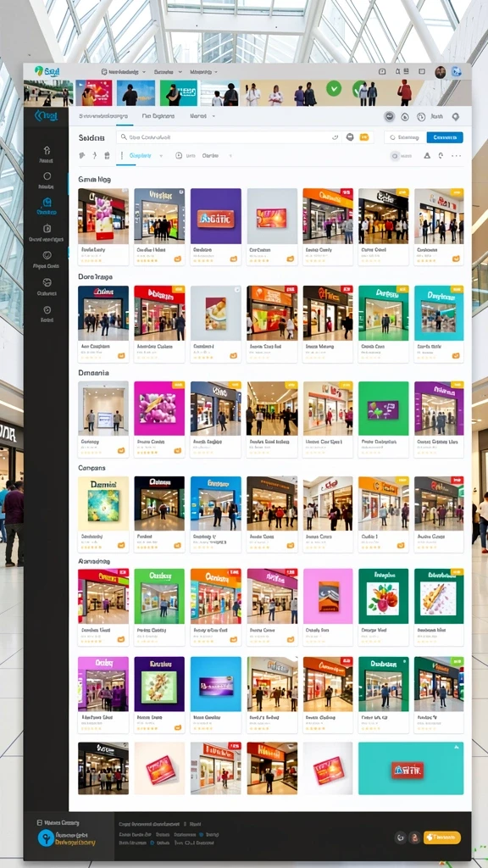This screenshot has height=868, width=488.
Task: Switch to the second tab in the tab row
Action: (158, 116)
